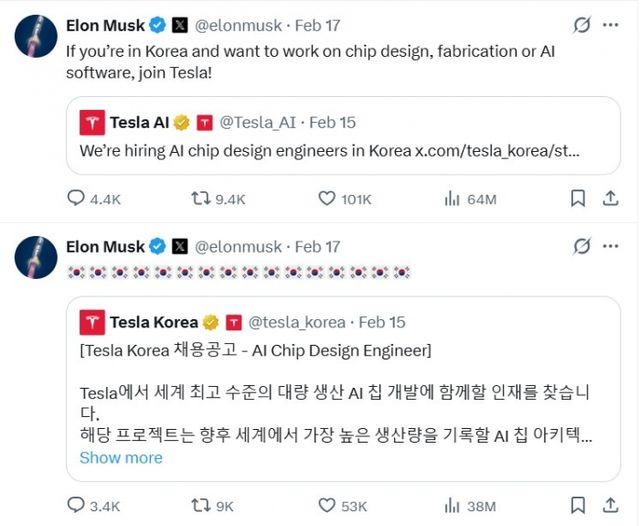Bookmark the second Elon Musk tweet

[x=577, y=506]
